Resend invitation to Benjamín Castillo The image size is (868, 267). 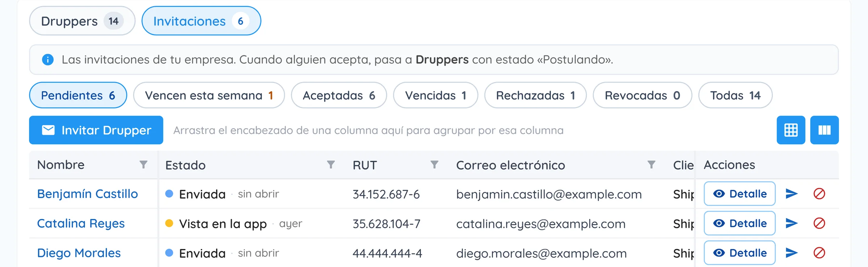(x=792, y=194)
